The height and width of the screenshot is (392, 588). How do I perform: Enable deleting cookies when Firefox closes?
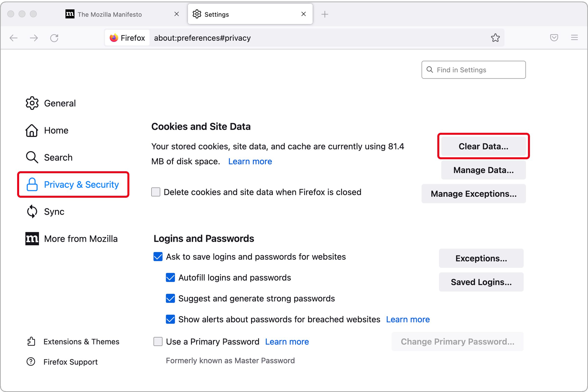[156, 192]
